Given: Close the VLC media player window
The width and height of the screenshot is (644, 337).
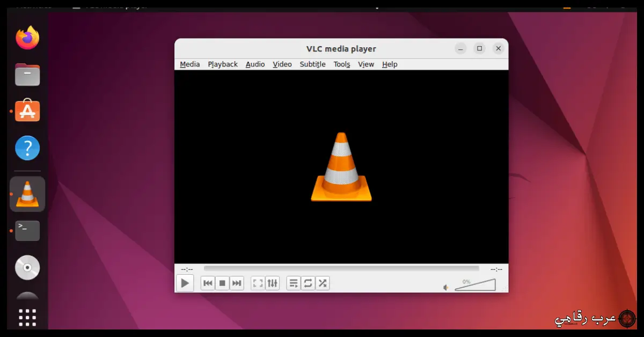Looking at the screenshot, I should (x=499, y=49).
